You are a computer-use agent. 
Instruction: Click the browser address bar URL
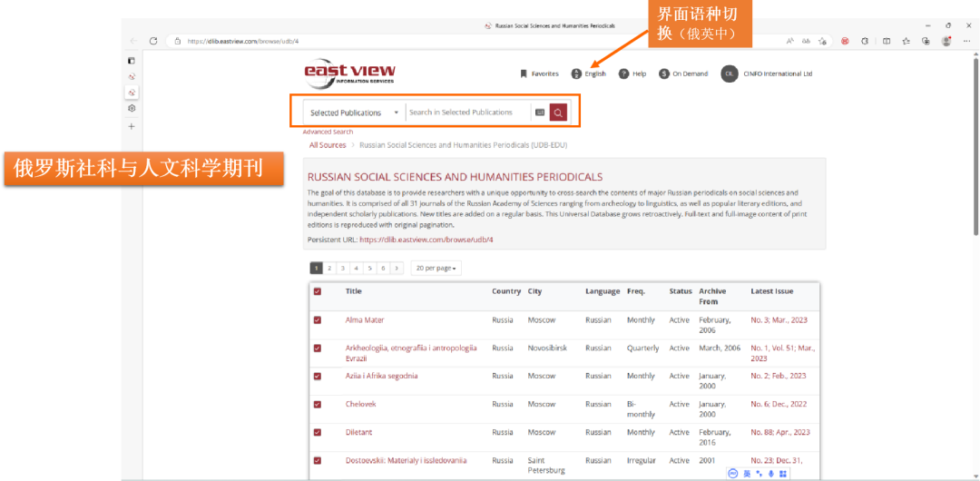tap(243, 41)
